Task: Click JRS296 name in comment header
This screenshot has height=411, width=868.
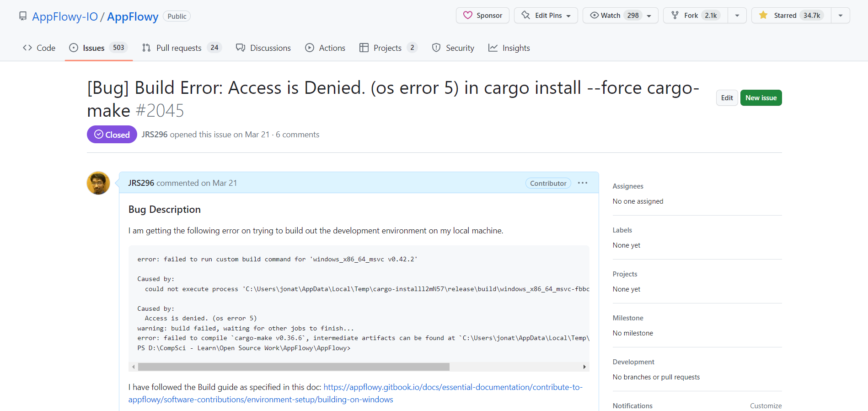Action: (x=141, y=183)
